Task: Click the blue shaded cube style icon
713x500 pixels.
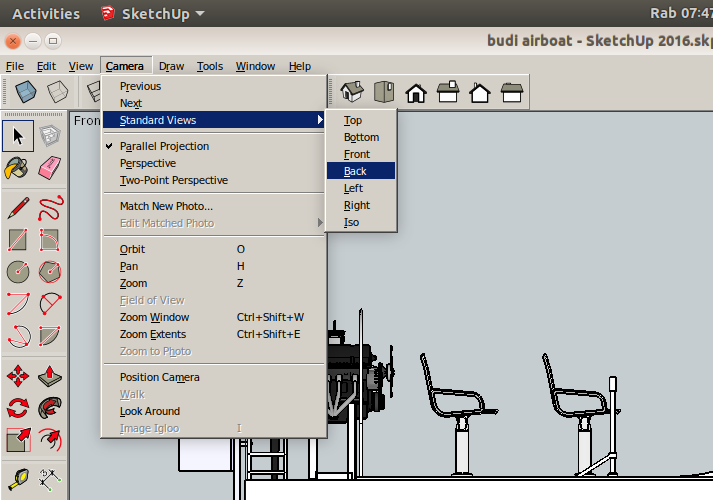Action: (25, 92)
